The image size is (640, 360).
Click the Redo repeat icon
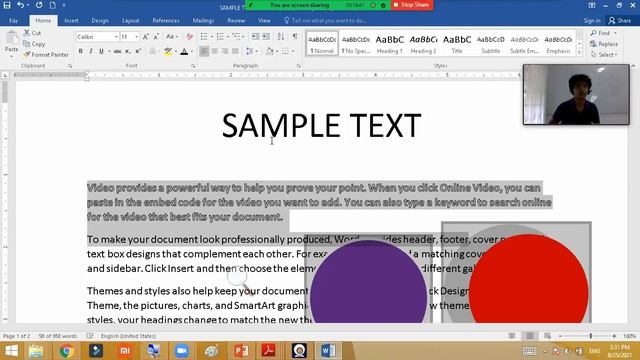(39, 5)
